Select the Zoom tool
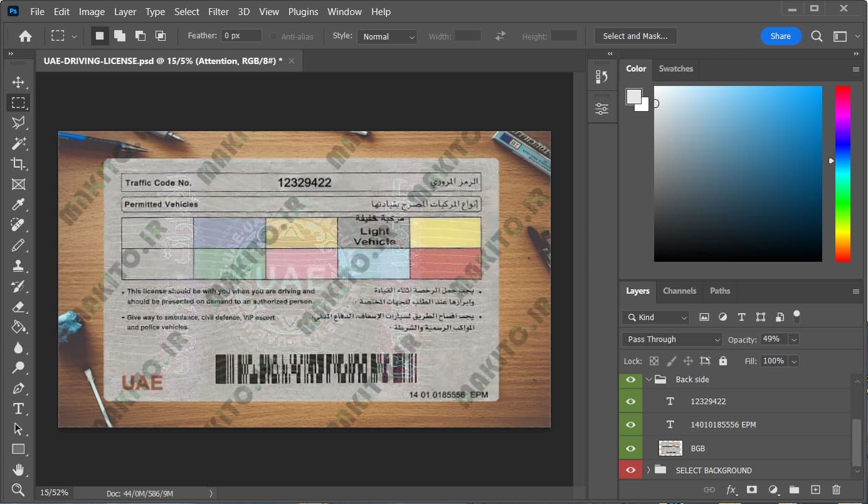The image size is (868, 504). tap(18, 490)
